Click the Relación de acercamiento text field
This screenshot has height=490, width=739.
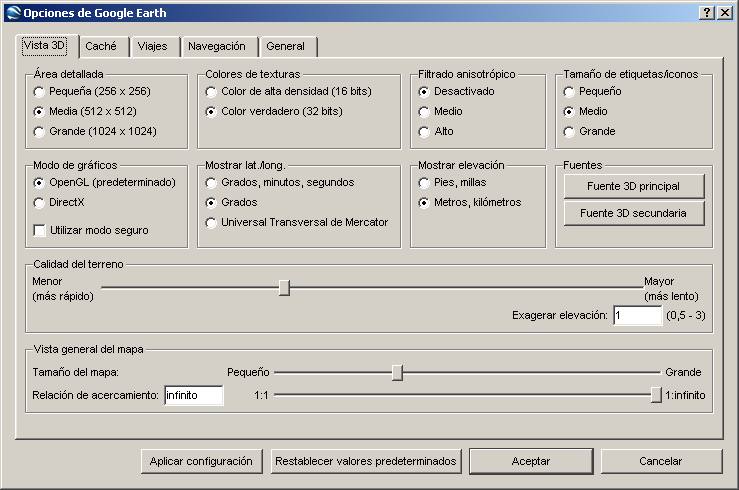click(x=194, y=395)
